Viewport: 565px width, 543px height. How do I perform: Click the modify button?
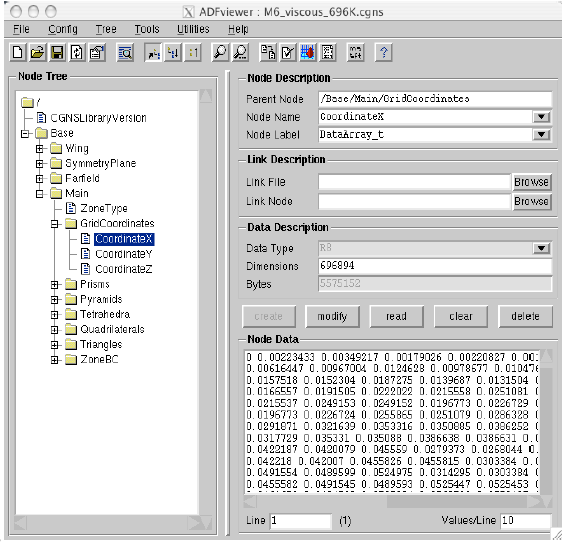tap(332, 316)
